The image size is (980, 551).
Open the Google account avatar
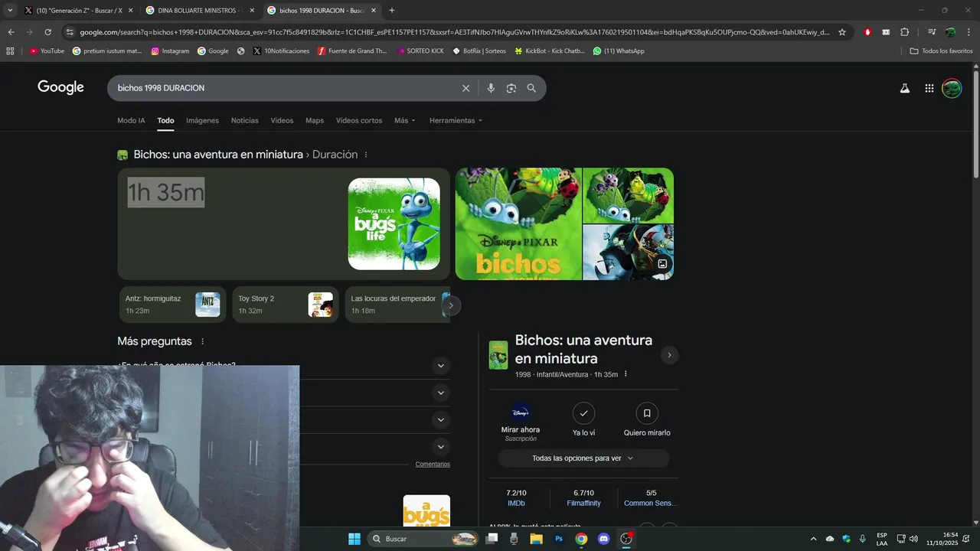pyautogui.click(x=952, y=88)
